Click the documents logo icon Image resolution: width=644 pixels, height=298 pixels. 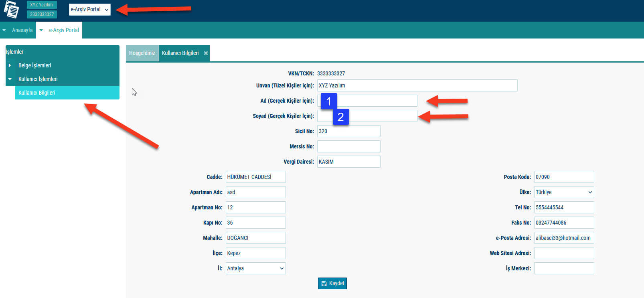[11, 10]
